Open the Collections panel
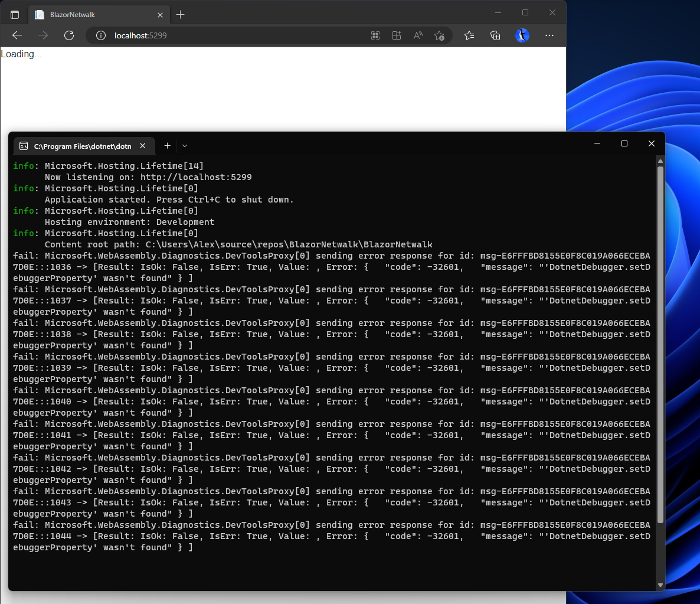 pos(495,35)
